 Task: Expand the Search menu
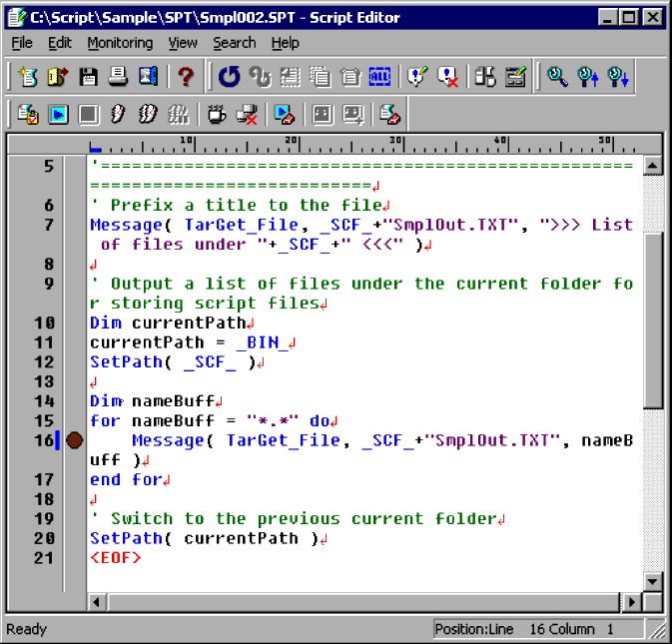coord(234,43)
